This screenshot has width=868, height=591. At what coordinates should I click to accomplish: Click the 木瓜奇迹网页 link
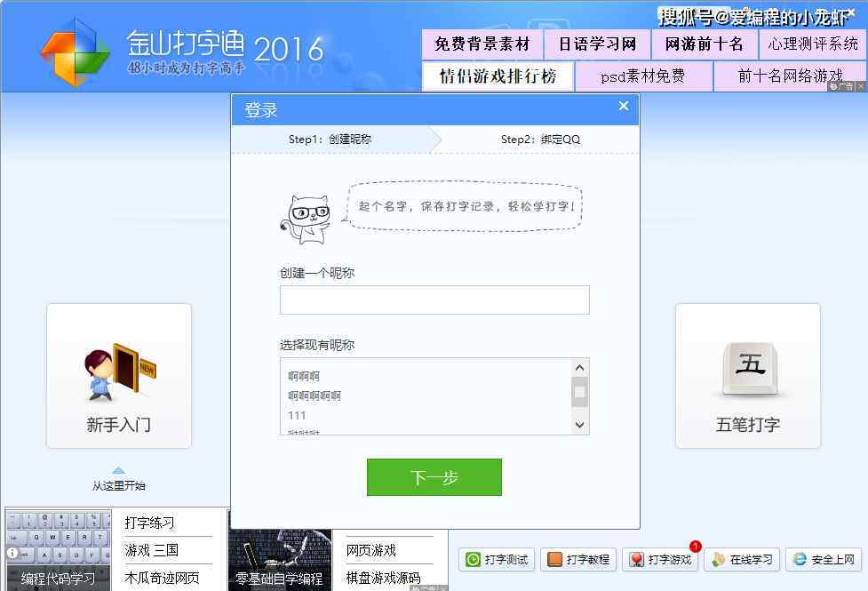click(162, 578)
